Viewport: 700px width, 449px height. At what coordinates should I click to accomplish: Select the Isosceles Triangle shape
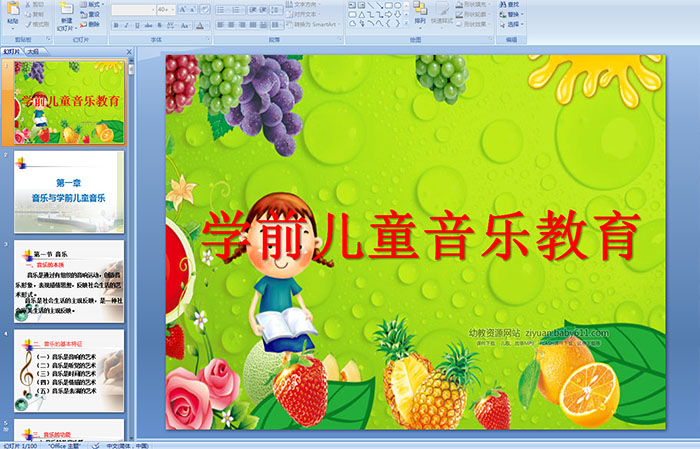[362, 15]
